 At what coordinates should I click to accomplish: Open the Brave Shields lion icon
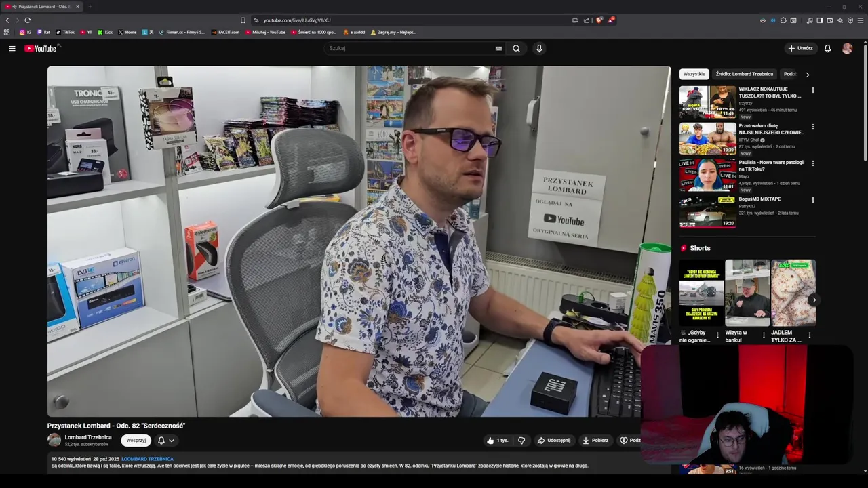(599, 20)
